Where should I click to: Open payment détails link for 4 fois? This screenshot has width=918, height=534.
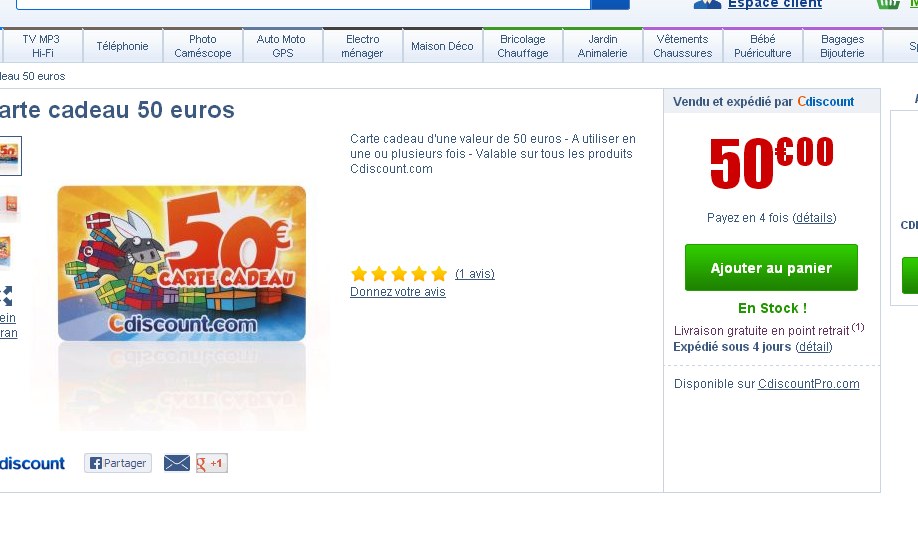pyautogui.click(x=814, y=218)
